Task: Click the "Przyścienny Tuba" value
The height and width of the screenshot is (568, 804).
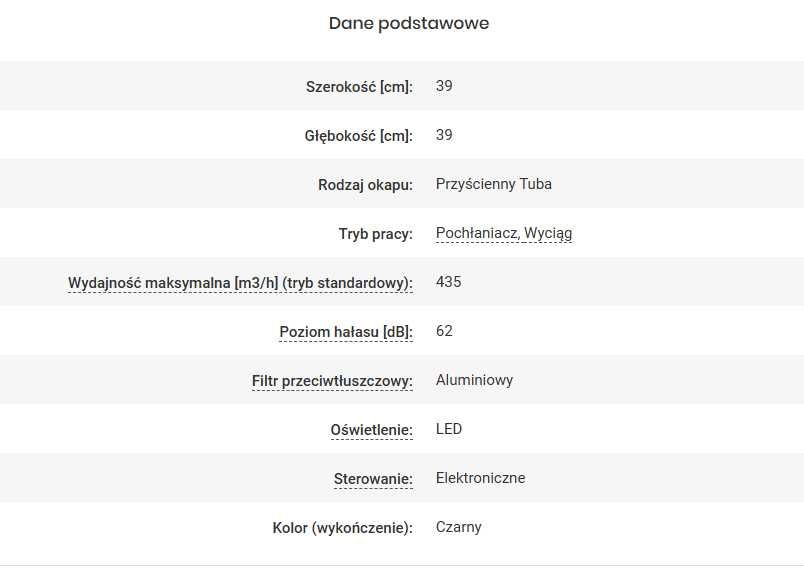Action: pyautogui.click(x=494, y=184)
